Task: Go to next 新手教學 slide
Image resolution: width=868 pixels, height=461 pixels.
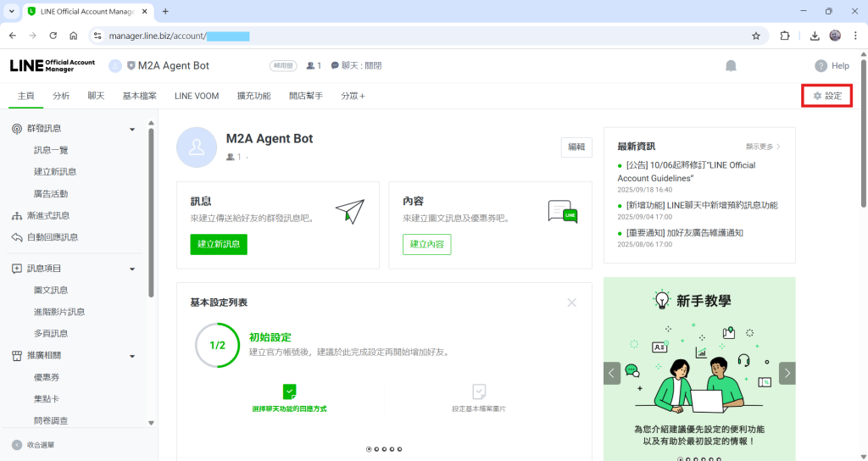Action: 787,373
